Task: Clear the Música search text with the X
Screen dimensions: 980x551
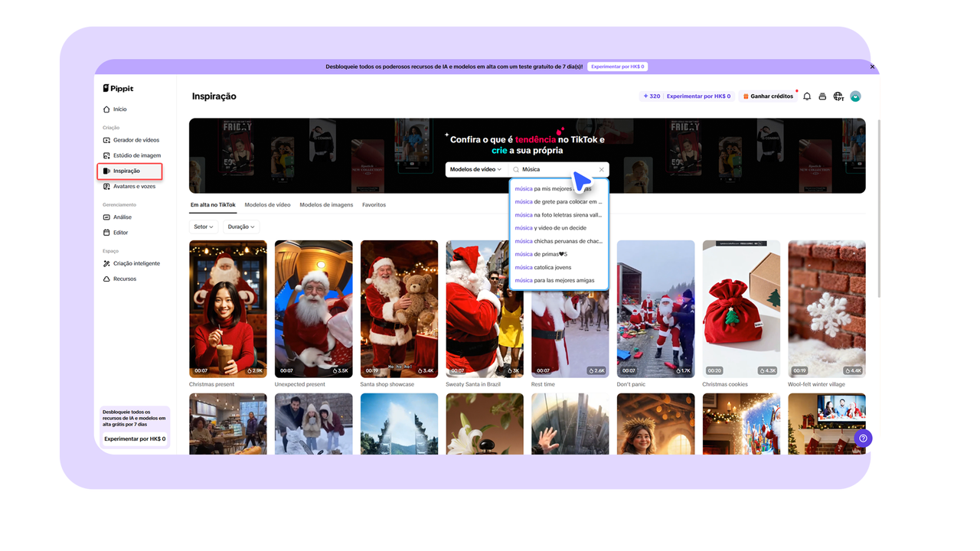Action: (x=602, y=170)
